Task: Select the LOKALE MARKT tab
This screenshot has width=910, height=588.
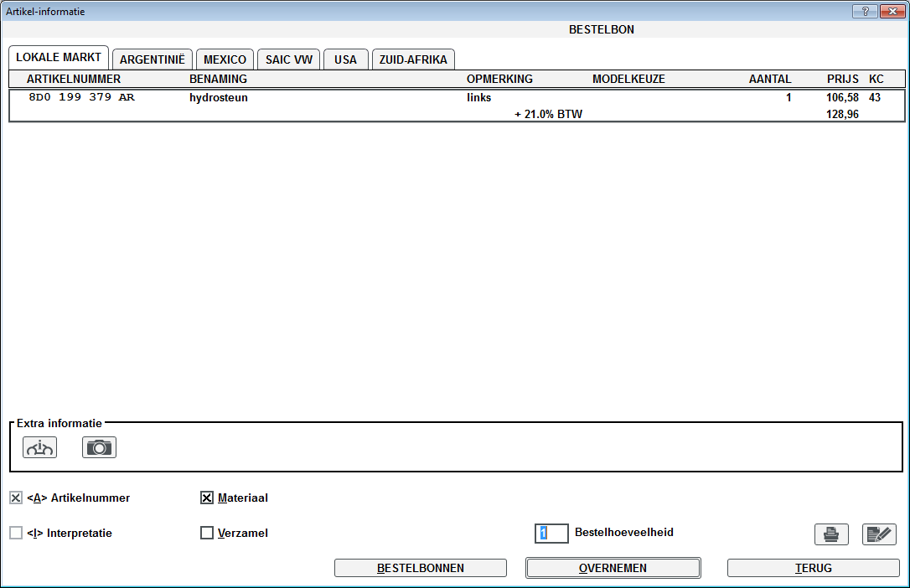Action: tap(59, 58)
